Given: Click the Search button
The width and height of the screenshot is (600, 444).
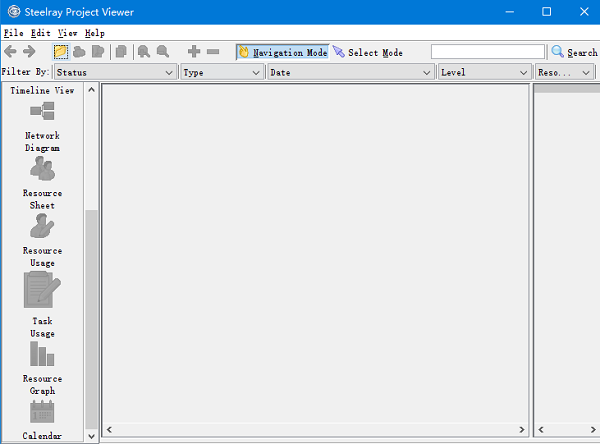Looking at the screenshot, I should click(x=574, y=52).
